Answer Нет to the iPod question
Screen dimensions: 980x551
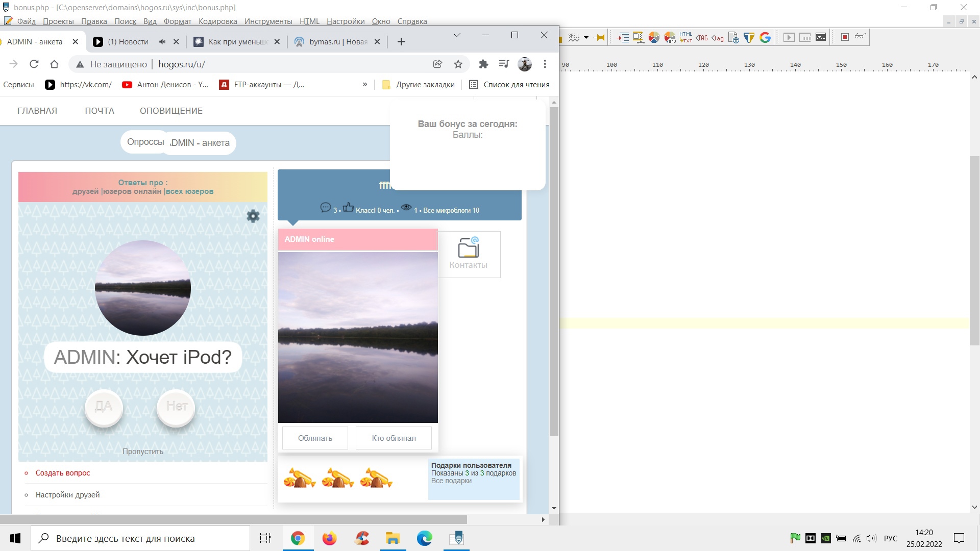pos(176,407)
